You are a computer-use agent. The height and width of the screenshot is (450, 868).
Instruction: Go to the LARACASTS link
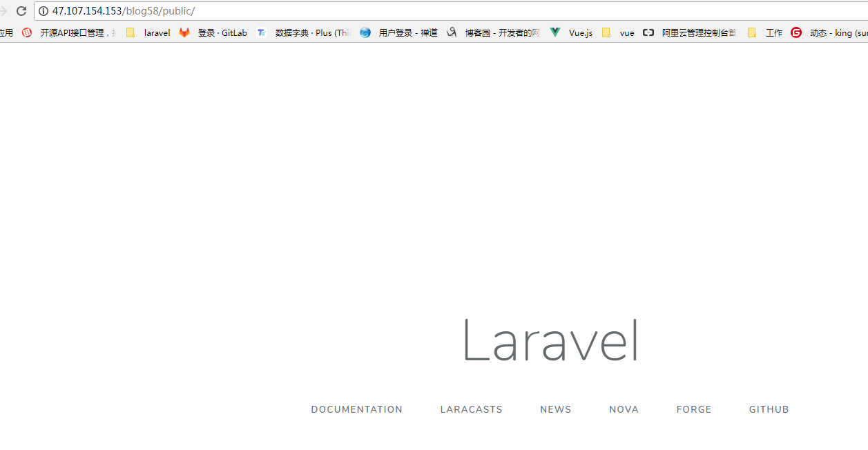pos(472,409)
